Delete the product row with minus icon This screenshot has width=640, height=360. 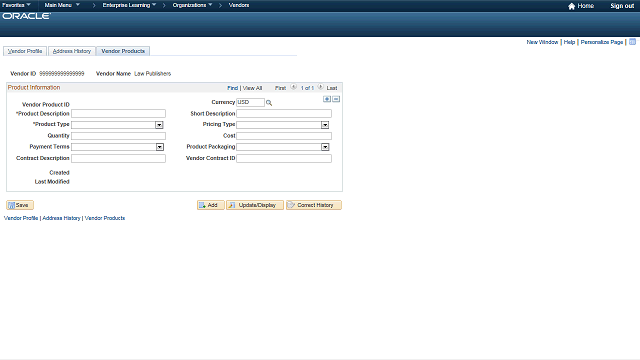[336, 99]
